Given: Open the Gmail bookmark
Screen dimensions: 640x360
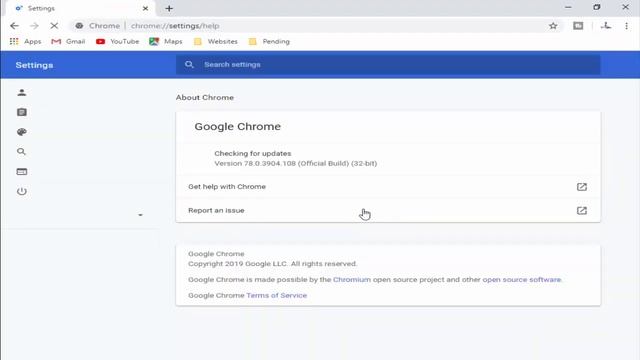Looking at the screenshot, I should point(68,42).
